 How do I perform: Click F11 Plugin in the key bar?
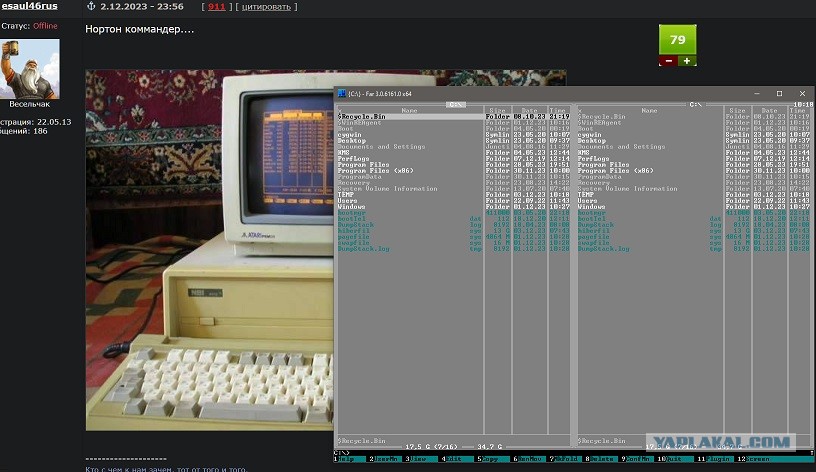pyautogui.click(x=714, y=459)
